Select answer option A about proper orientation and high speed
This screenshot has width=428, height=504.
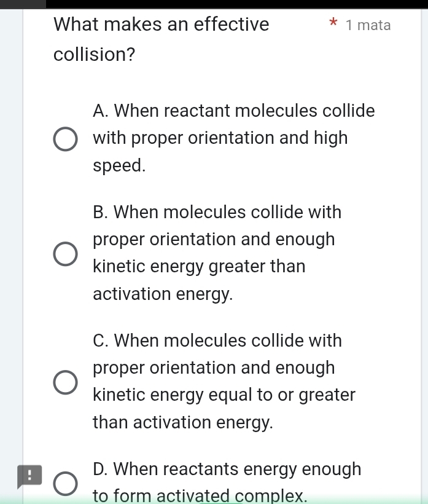66,139
